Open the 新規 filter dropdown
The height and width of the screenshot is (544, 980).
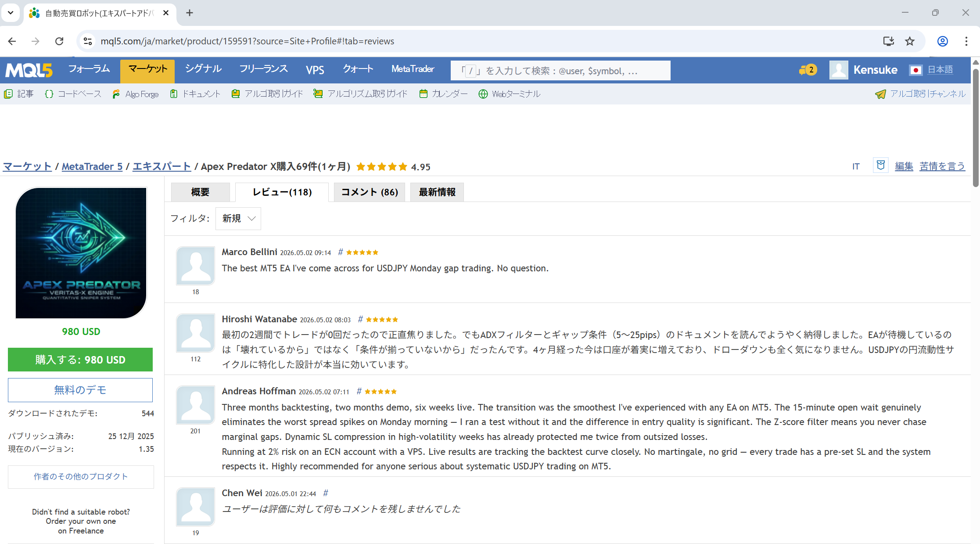238,219
